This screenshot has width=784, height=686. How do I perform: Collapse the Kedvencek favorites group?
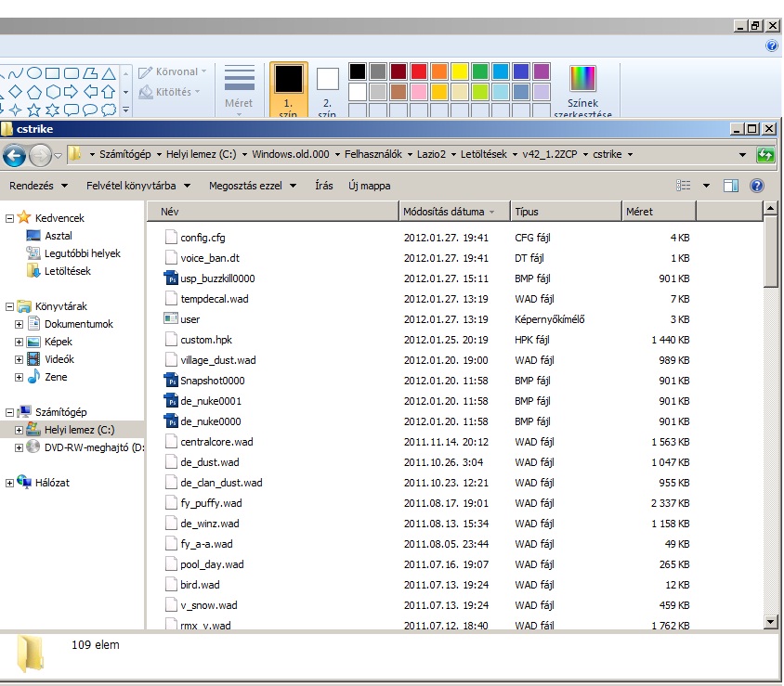pos(9,218)
